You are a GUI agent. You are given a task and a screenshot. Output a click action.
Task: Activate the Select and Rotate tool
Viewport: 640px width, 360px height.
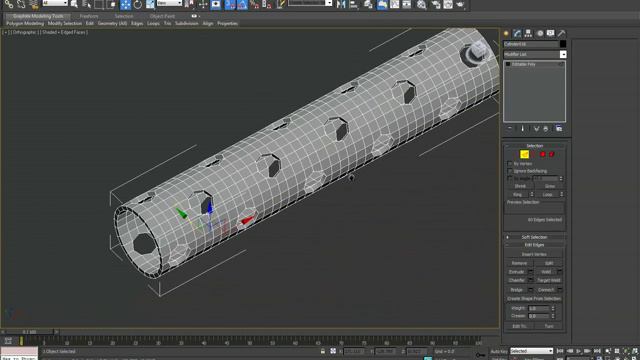pos(138,4)
